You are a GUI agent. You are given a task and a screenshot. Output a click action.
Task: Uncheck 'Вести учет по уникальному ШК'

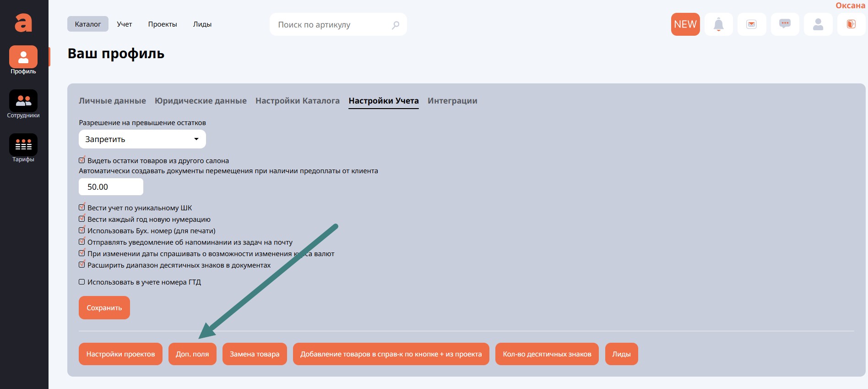(x=82, y=208)
